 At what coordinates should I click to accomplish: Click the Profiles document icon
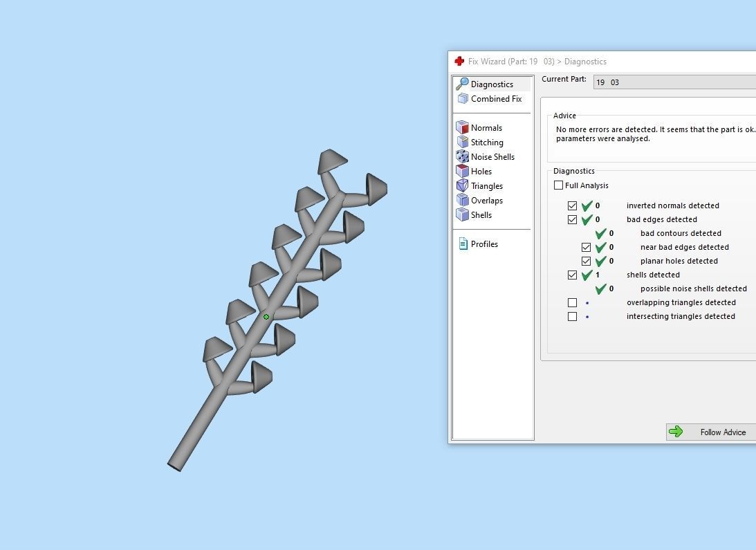[x=463, y=244]
